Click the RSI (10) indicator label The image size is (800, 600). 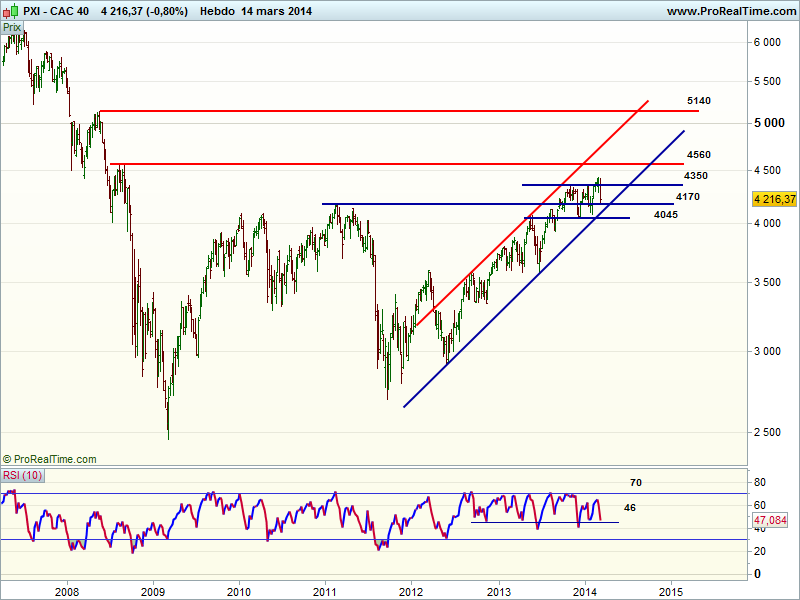point(24,475)
